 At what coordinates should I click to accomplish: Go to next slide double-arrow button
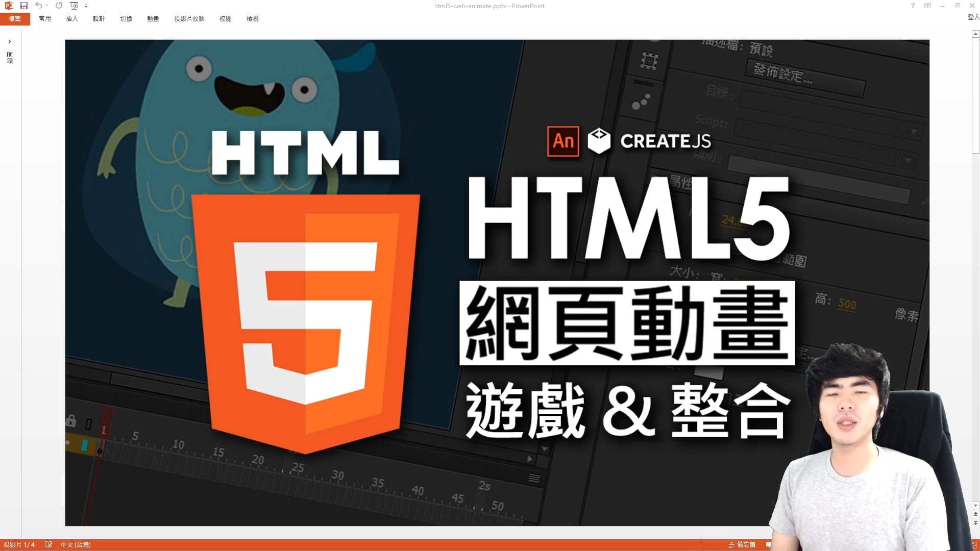pos(975,523)
